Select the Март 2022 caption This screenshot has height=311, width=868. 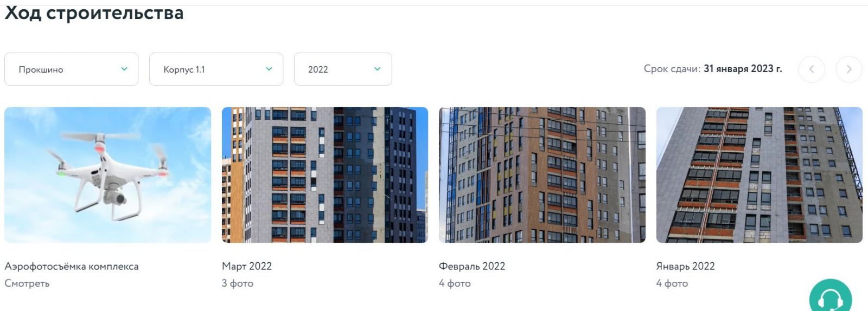pos(247,266)
